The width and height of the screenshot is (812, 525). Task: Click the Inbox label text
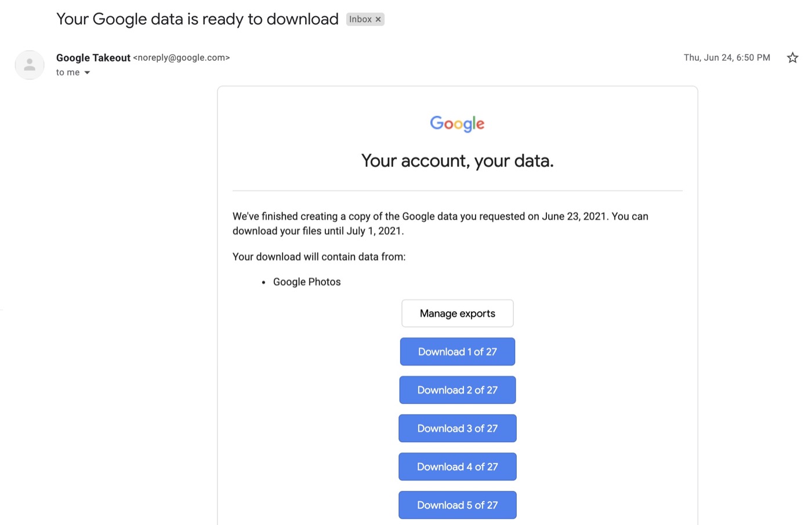point(360,20)
